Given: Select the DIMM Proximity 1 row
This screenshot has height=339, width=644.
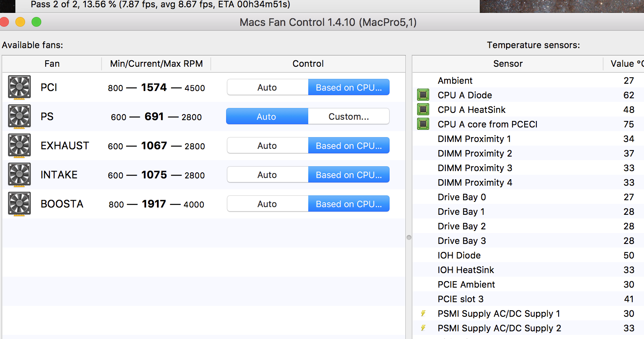Looking at the screenshot, I should pyautogui.click(x=528, y=139).
